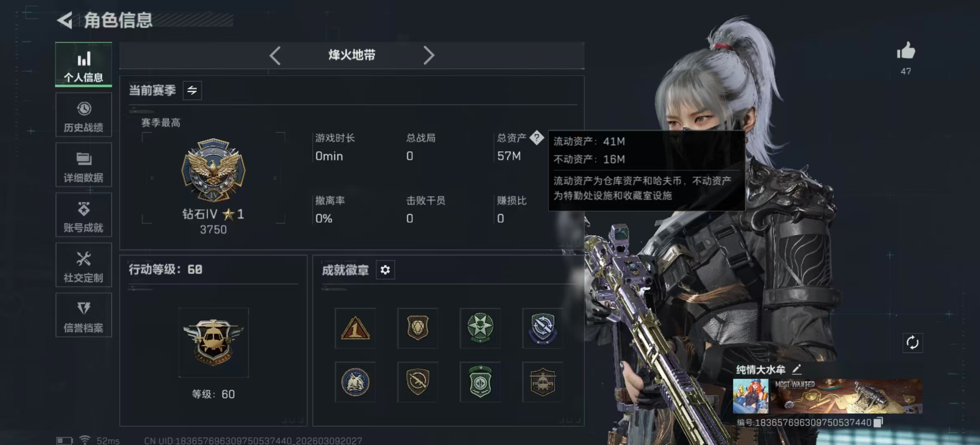The image size is (980, 445).
Task: Edit the nickname 纯情大水牛 using the pencil icon
Action: point(797,369)
